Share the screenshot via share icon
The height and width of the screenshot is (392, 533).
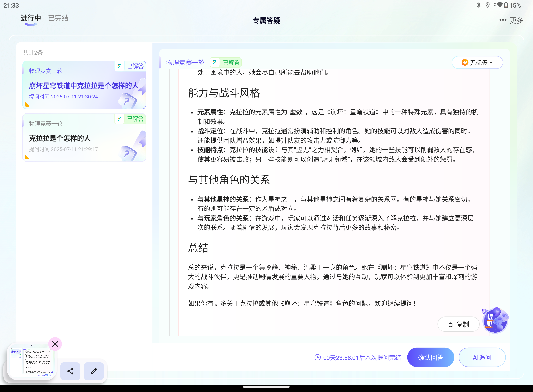pyautogui.click(x=70, y=371)
